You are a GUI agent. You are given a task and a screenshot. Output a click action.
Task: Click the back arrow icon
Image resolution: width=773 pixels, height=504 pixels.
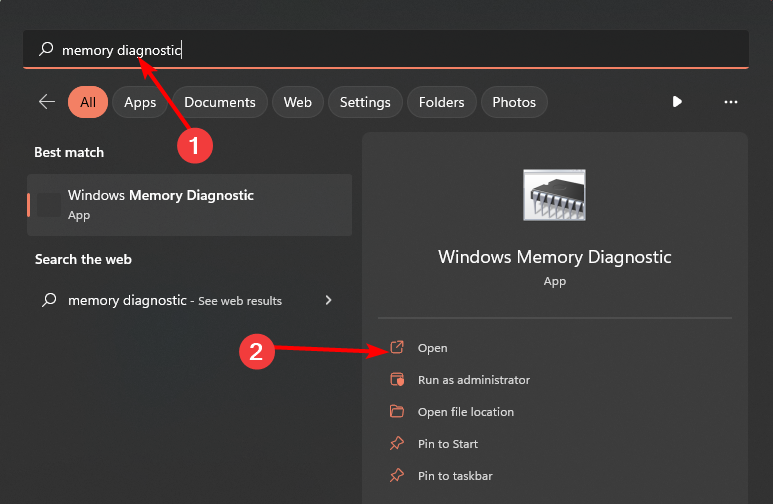coord(46,102)
